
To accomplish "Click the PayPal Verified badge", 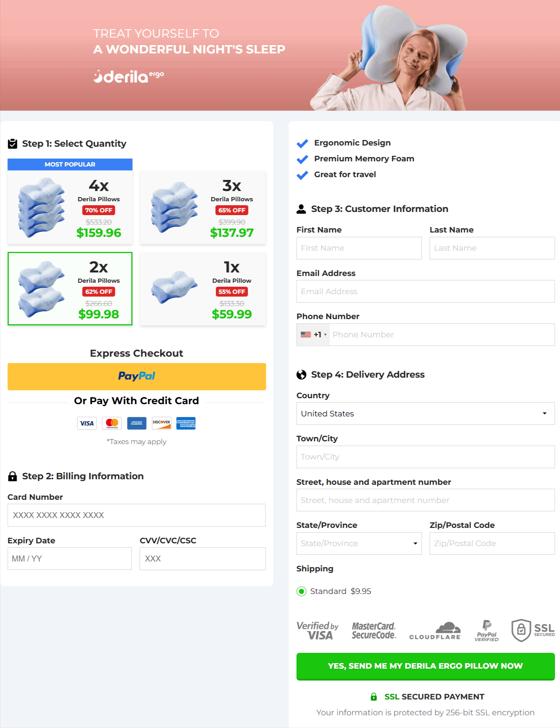I will [486, 630].
